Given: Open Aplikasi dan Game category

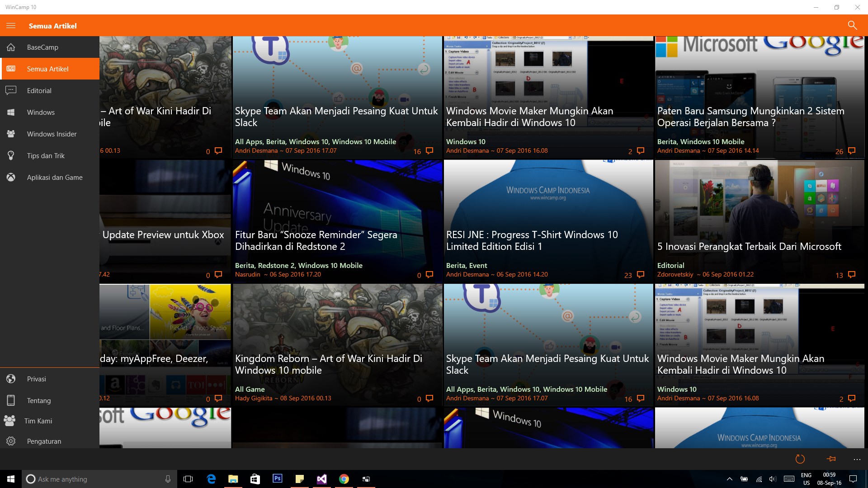Looking at the screenshot, I should click(54, 178).
